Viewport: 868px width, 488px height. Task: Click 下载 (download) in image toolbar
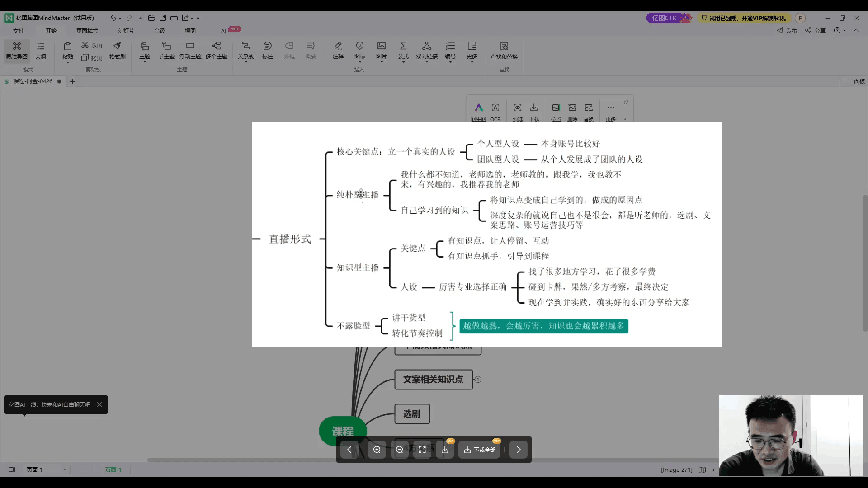(534, 113)
